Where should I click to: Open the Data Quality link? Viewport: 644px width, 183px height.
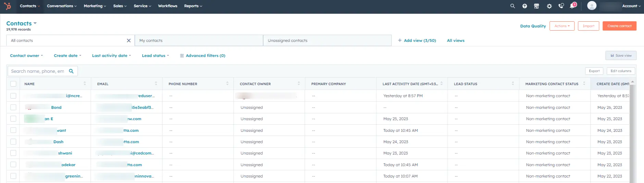tap(533, 26)
